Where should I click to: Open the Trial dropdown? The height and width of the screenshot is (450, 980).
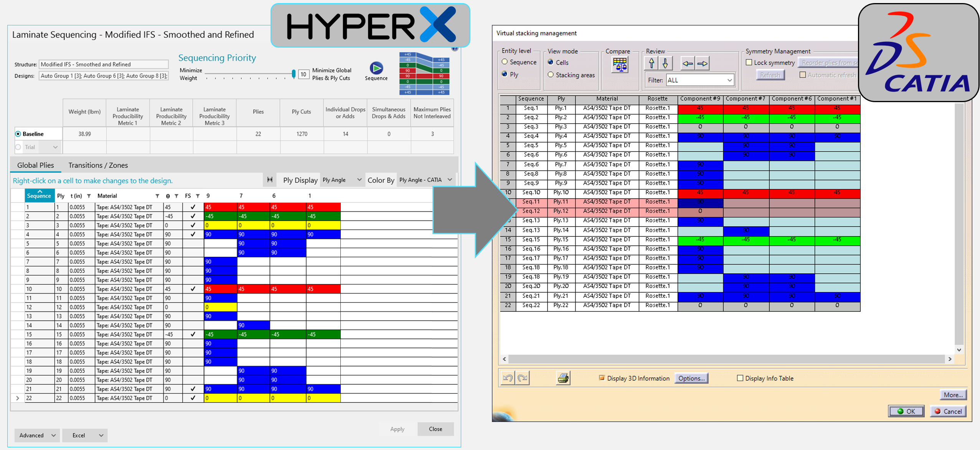tap(55, 147)
